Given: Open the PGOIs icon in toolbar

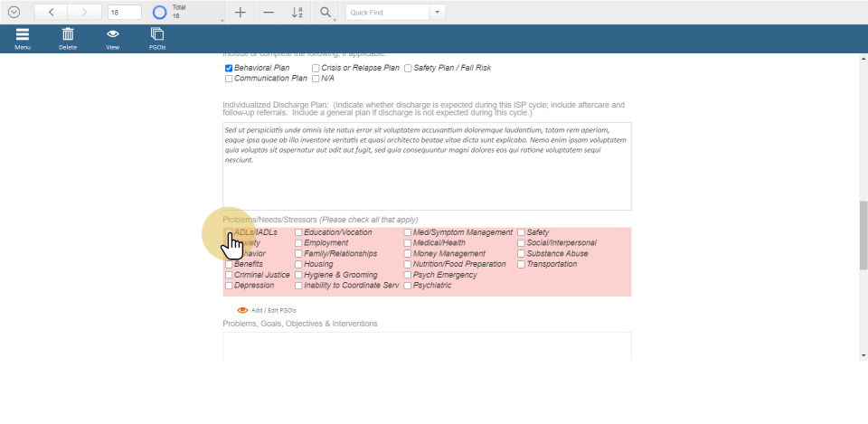Looking at the screenshot, I should (x=157, y=35).
